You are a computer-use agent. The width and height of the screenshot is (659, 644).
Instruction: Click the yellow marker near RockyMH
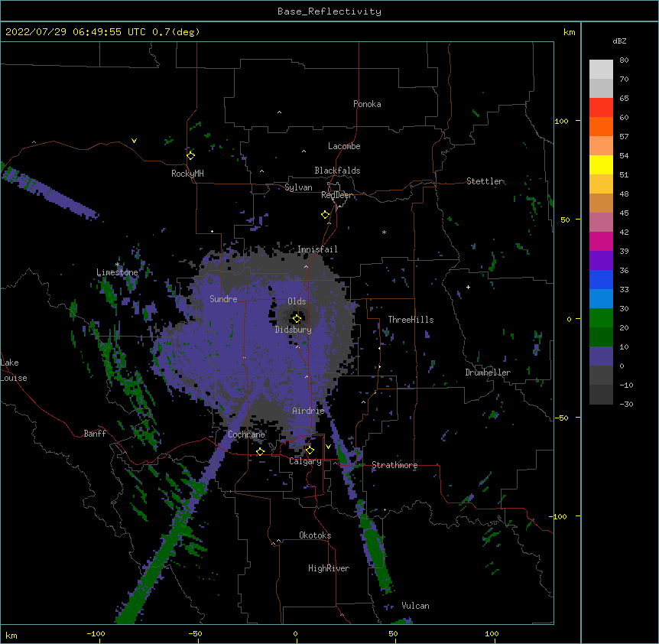click(190, 155)
